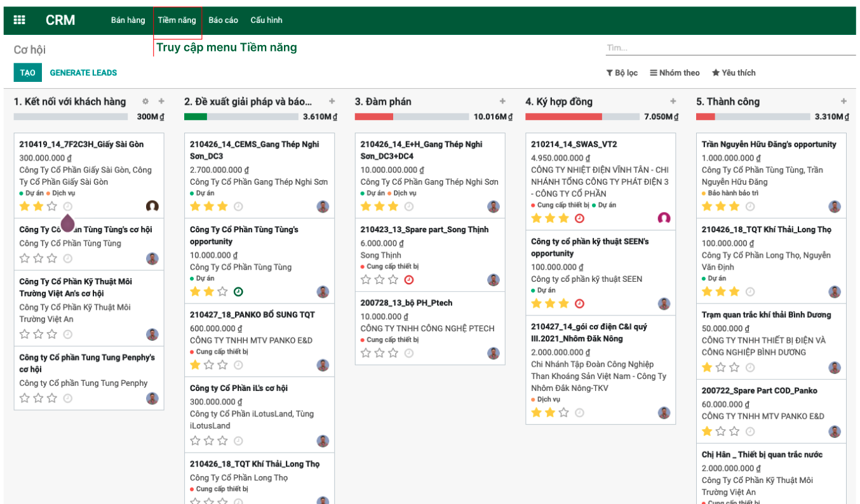This screenshot has width=860, height=504.
Task: Click the GENERATE LEADS button
Action: (x=83, y=73)
